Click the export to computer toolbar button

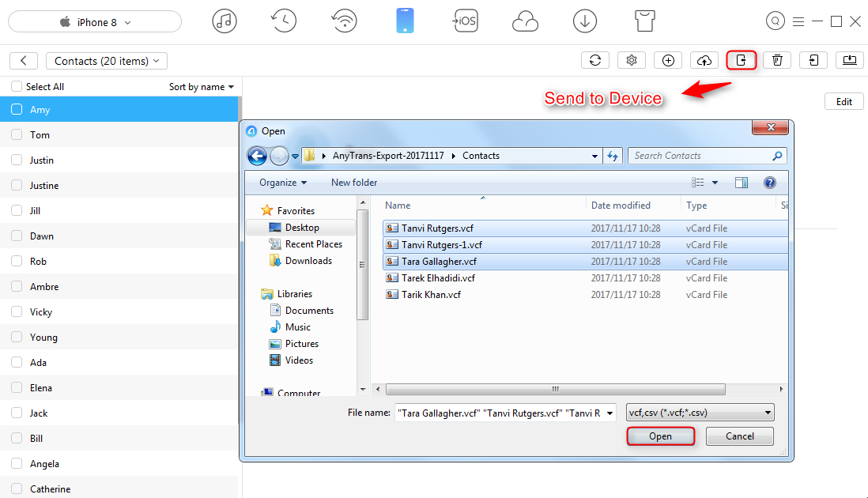point(850,60)
